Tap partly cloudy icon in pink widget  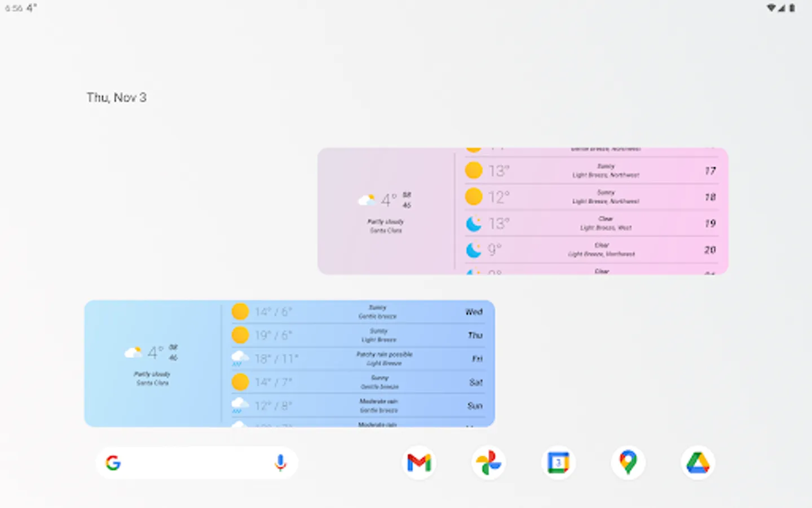[x=367, y=200]
